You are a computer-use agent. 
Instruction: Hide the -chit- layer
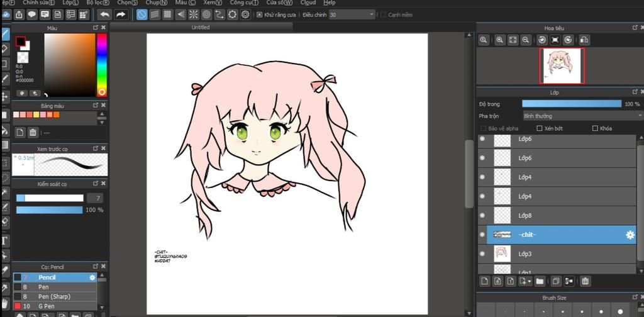click(x=482, y=235)
